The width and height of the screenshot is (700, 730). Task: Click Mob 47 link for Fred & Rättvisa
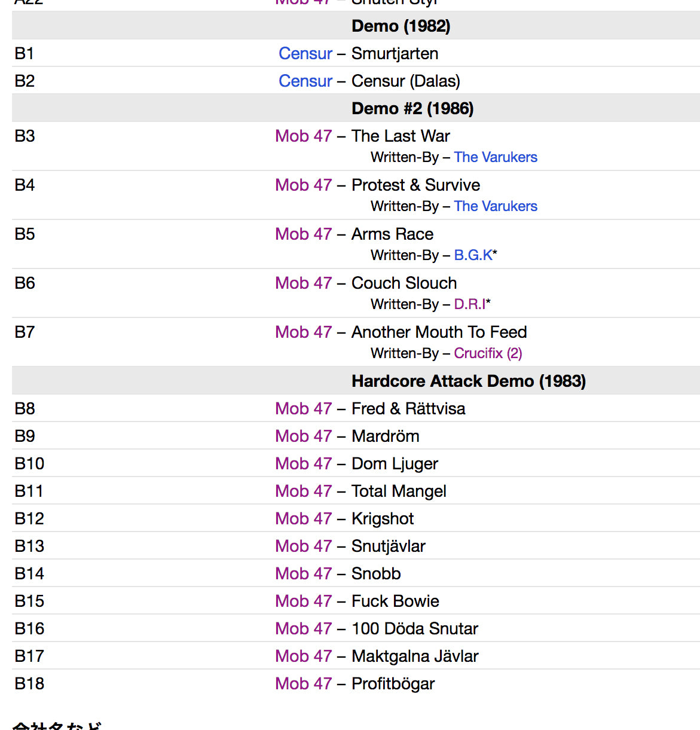[303, 409]
